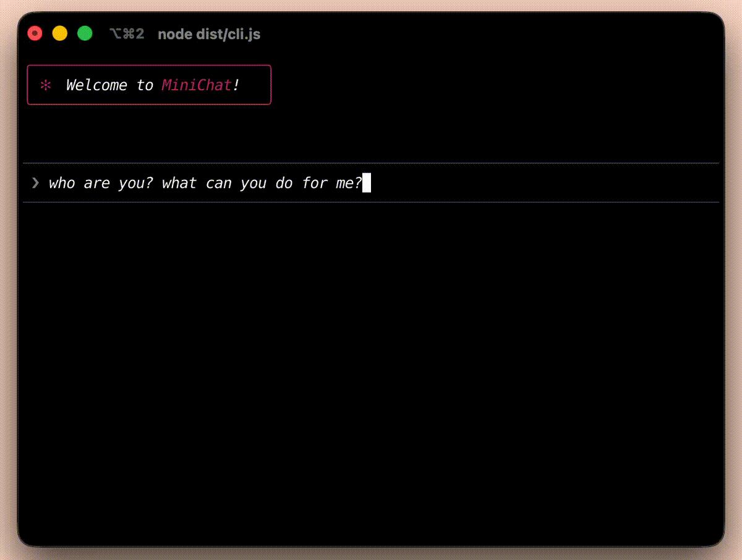Click the ⌥⌘2 shortcut label in title bar
The height and width of the screenshot is (560, 742).
tap(127, 34)
